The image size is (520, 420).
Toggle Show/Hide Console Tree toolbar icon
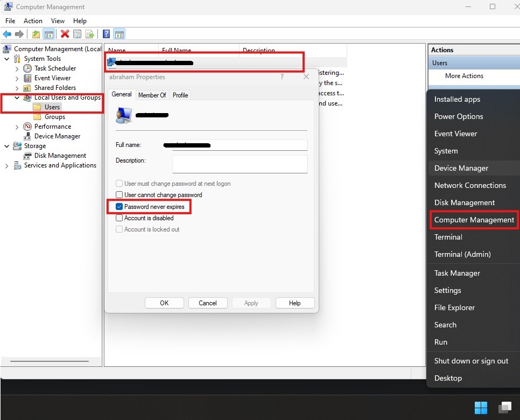point(49,34)
